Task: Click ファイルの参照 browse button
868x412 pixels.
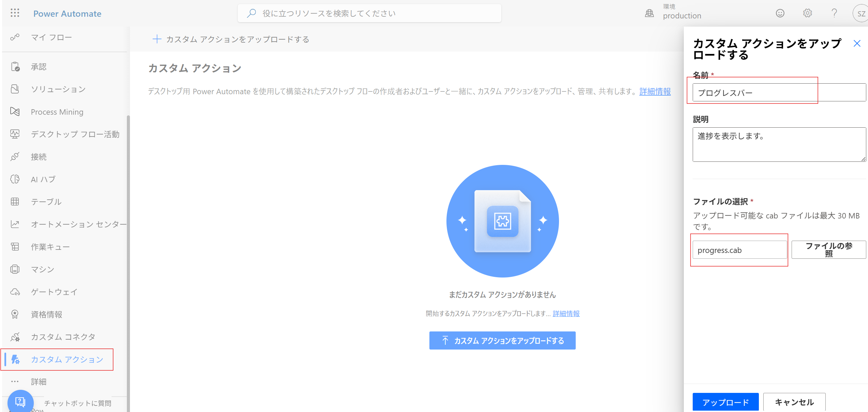Action: pyautogui.click(x=828, y=250)
